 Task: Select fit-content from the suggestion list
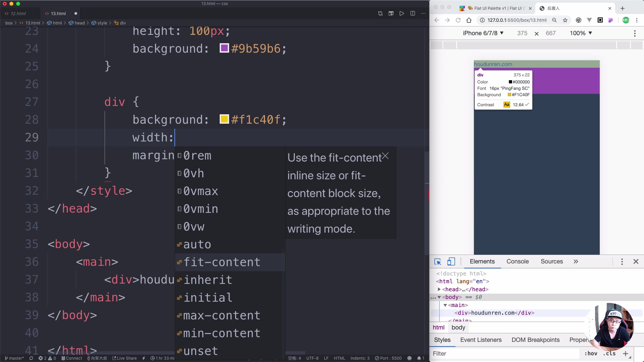221,262
